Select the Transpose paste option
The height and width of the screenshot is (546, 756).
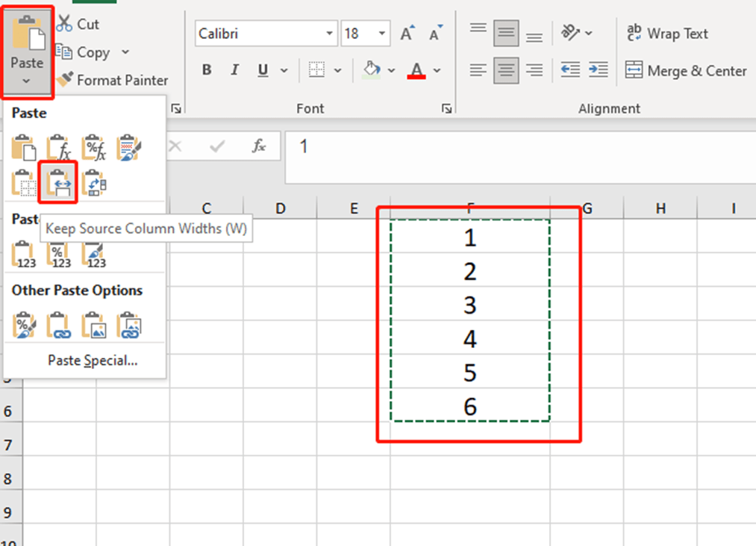[x=93, y=183]
